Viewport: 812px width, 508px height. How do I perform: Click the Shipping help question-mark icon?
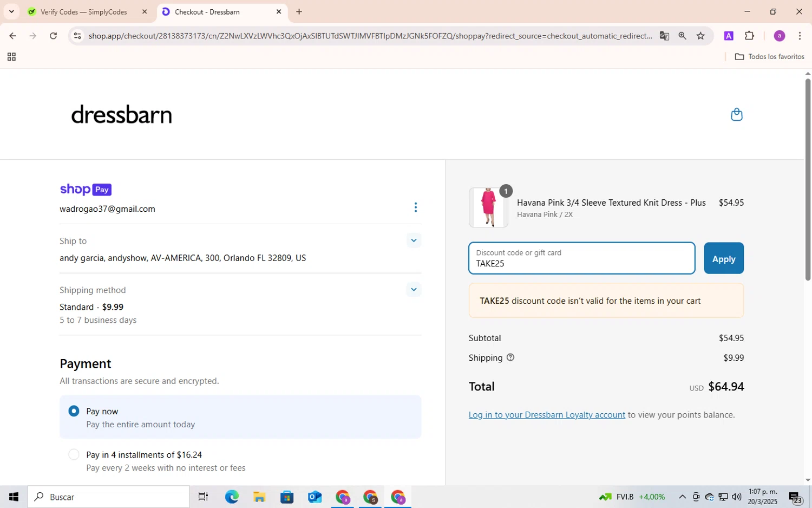pos(510,357)
